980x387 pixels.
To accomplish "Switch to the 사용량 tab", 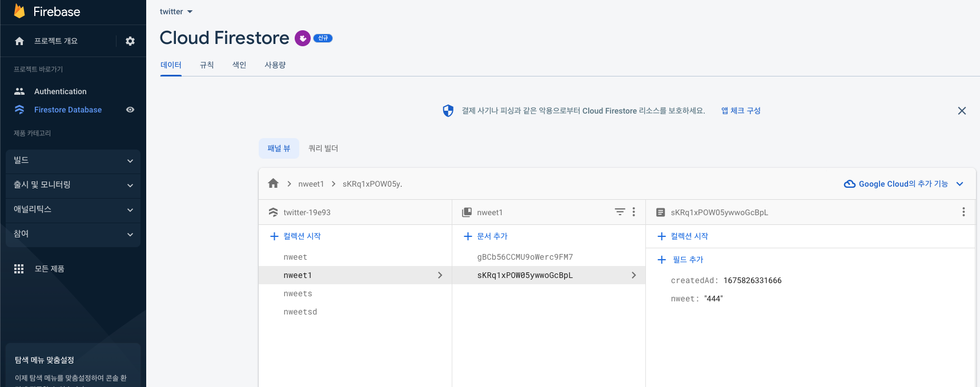I will pos(275,65).
